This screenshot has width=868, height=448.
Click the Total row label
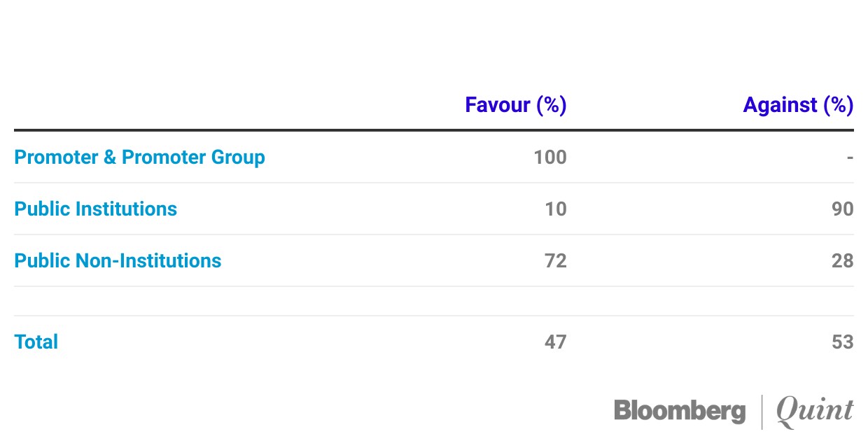(x=36, y=342)
